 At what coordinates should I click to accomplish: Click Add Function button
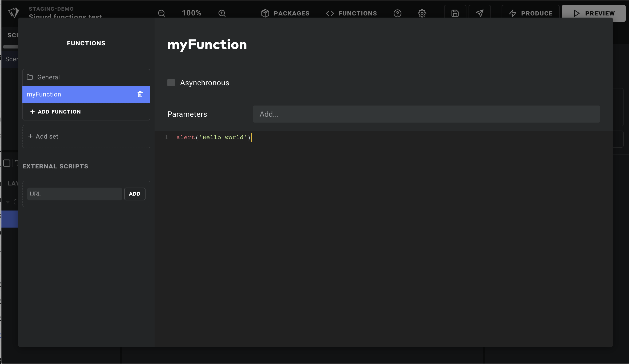click(x=86, y=112)
